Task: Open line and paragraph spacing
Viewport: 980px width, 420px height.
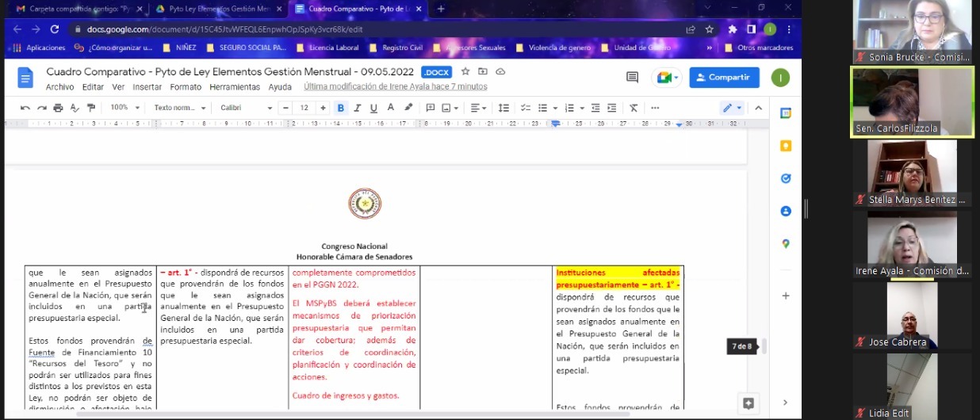Action: coord(504,108)
